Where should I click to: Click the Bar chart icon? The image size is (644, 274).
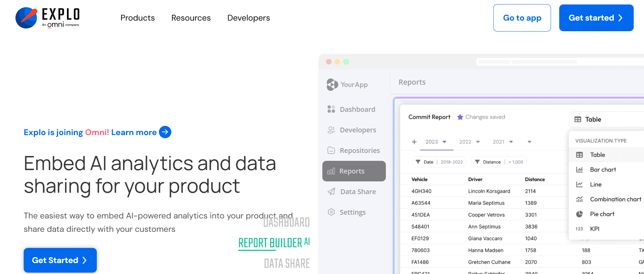tap(579, 169)
